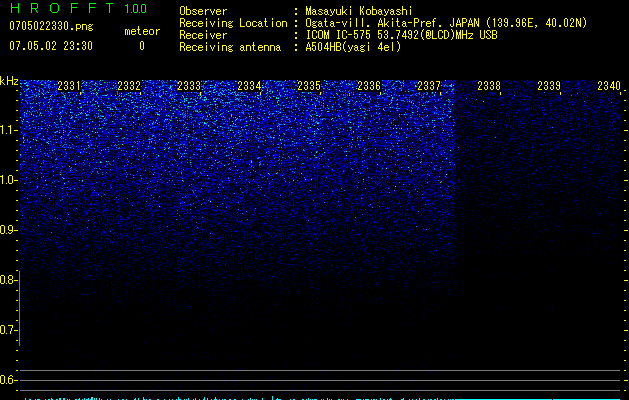Click the meteor label
Viewport: 629px width, 400px height.
pyautogui.click(x=142, y=31)
